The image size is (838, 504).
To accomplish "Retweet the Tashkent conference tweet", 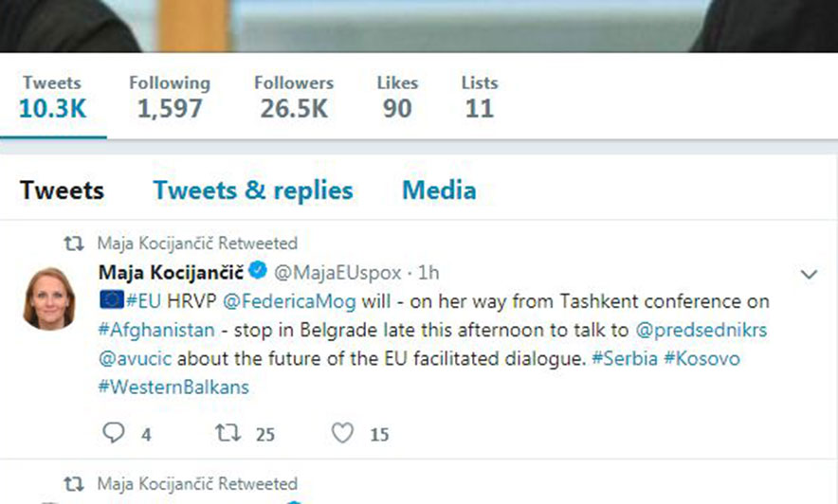I will 228,433.
